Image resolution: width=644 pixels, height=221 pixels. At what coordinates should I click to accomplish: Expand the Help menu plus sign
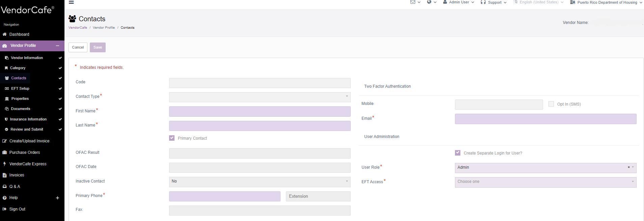[x=57, y=198]
